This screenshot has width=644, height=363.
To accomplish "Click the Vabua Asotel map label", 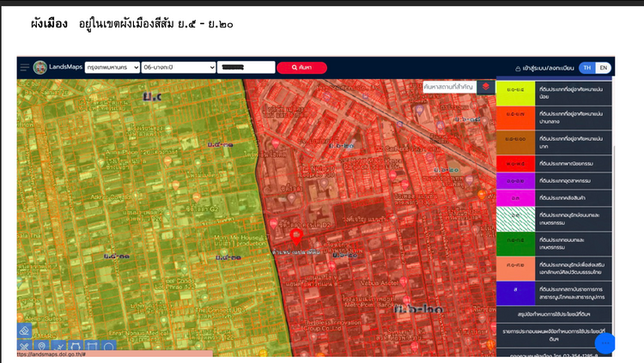I will 379,283.
